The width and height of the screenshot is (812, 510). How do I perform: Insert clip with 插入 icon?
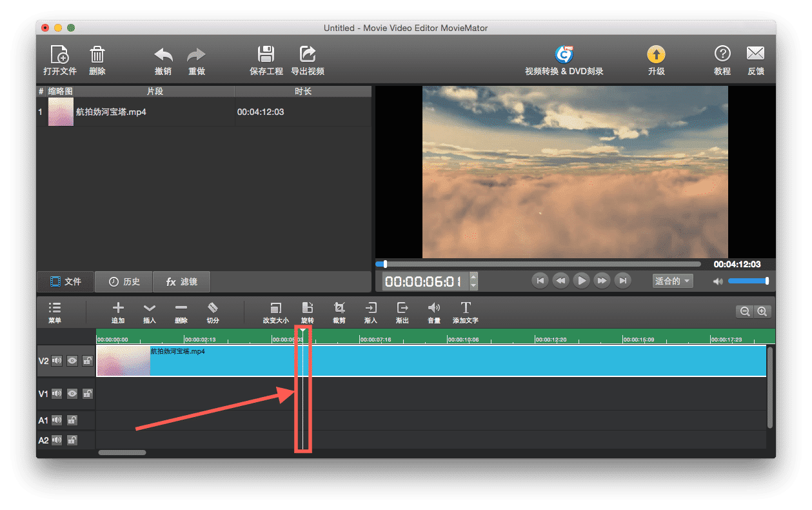150,309
